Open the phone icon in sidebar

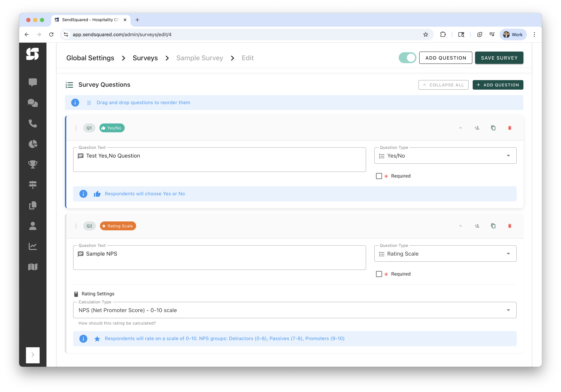click(33, 123)
